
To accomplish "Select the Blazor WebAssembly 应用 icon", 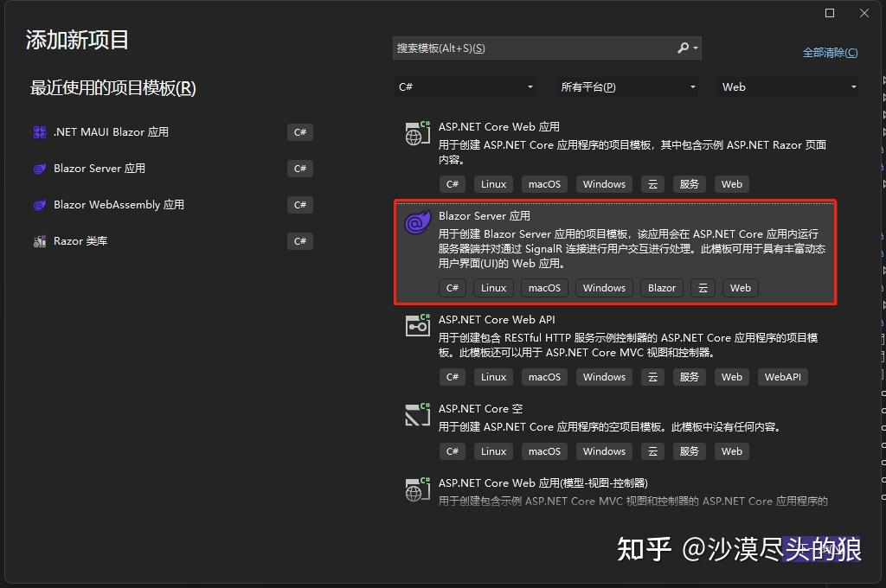I will [38, 204].
